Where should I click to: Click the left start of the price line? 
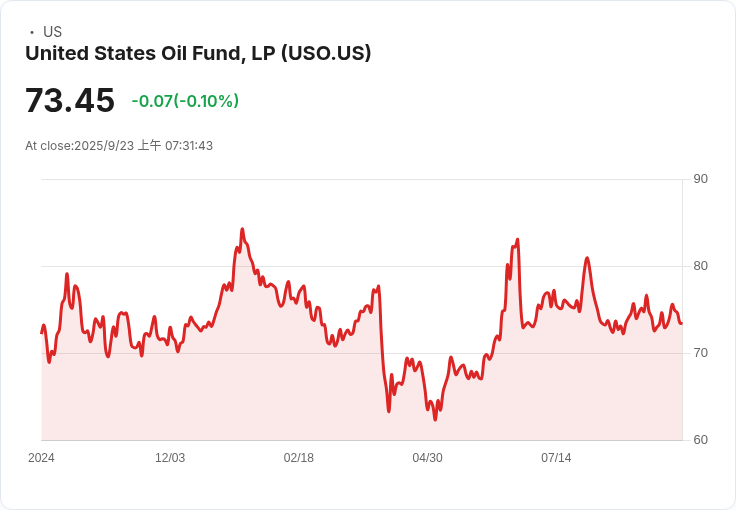pos(42,333)
